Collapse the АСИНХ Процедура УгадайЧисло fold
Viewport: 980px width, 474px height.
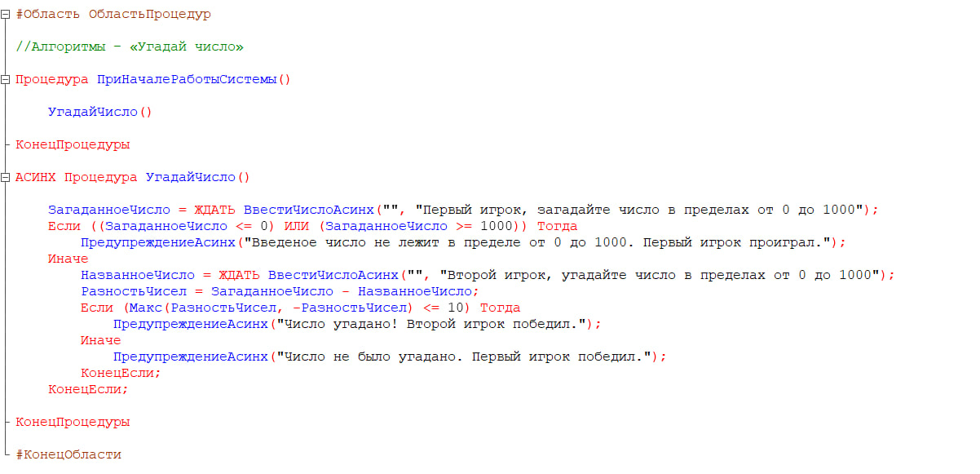click(x=5, y=178)
